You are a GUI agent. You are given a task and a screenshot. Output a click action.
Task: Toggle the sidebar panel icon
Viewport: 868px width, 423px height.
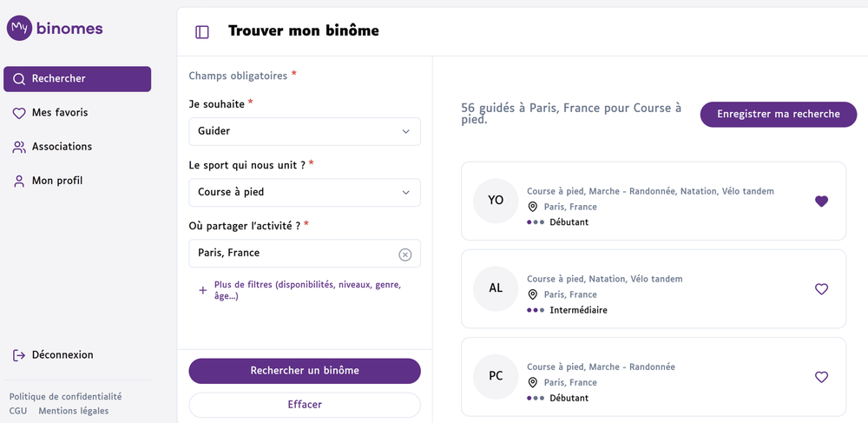(202, 32)
